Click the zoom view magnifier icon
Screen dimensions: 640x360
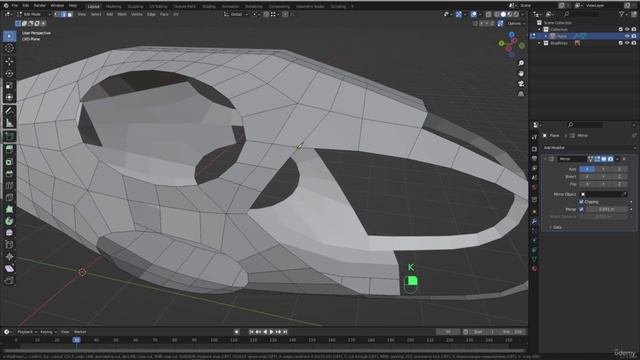point(521,63)
